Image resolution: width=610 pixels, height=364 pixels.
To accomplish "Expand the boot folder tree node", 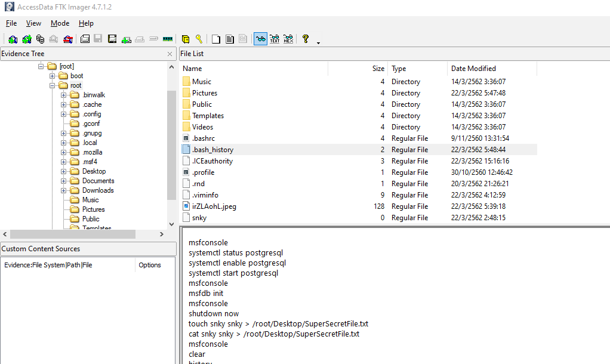I will pos(53,76).
